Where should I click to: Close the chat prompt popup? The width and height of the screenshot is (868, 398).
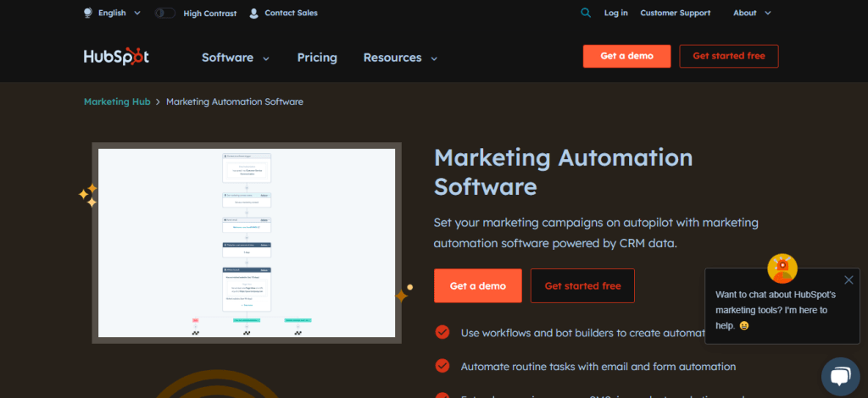(x=849, y=279)
